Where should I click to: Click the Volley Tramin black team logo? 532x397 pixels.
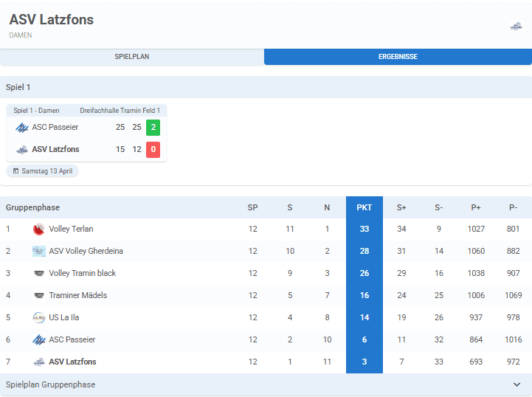click(39, 274)
